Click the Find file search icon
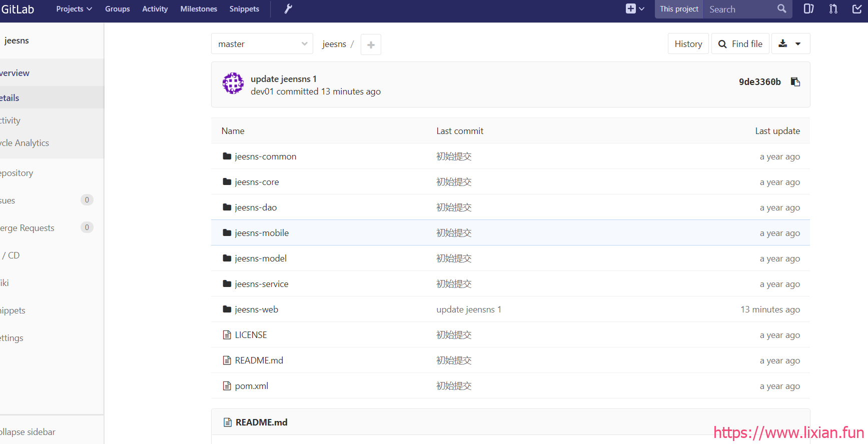Image resolution: width=868 pixels, height=444 pixels. pyautogui.click(x=722, y=44)
